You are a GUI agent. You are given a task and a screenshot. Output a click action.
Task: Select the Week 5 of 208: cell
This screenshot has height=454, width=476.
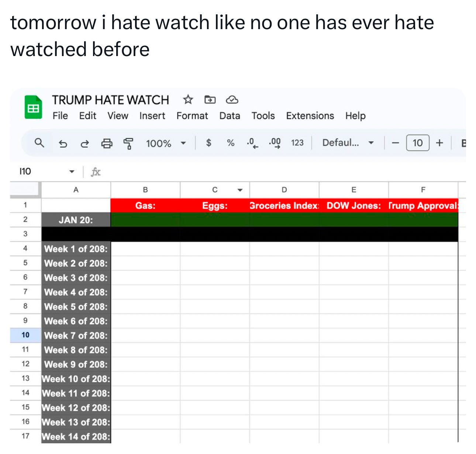76,306
